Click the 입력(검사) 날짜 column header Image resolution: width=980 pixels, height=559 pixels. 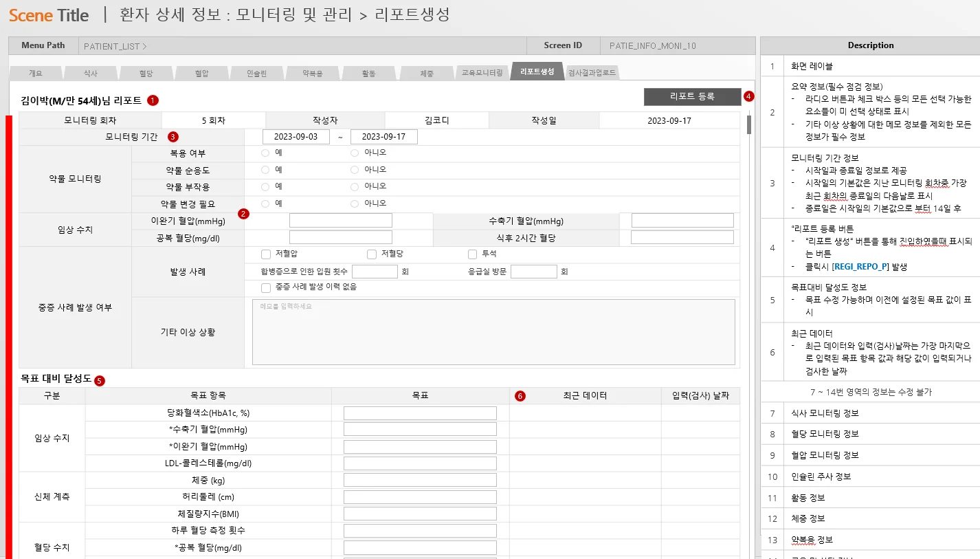[x=701, y=396]
